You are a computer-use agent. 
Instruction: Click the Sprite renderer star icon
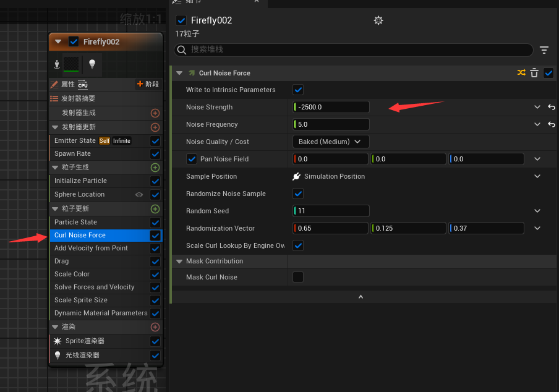[x=58, y=341]
